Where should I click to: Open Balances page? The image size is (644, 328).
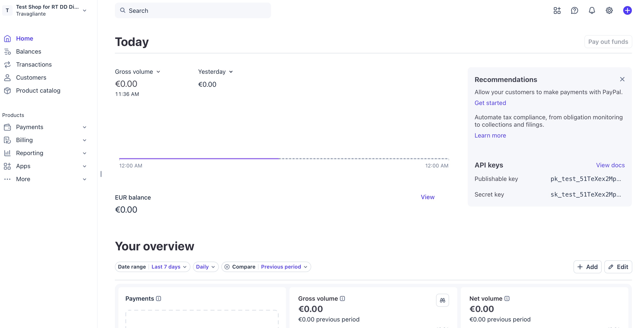click(x=28, y=52)
